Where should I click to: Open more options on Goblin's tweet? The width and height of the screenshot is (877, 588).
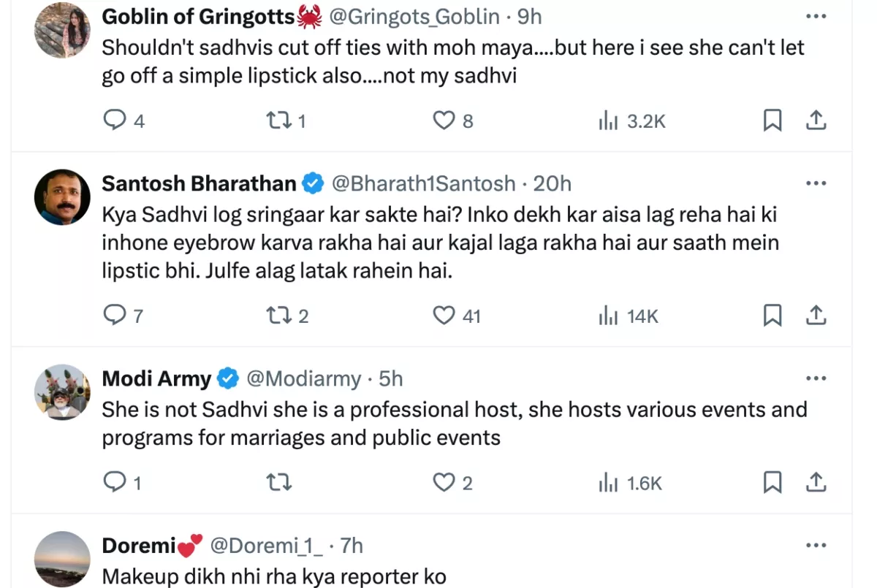point(816,16)
